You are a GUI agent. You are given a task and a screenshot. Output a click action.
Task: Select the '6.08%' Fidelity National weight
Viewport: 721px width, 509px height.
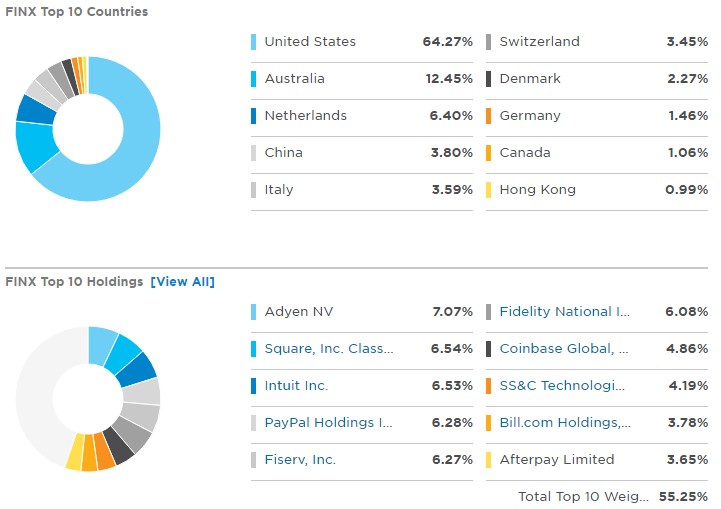(687, 312)
